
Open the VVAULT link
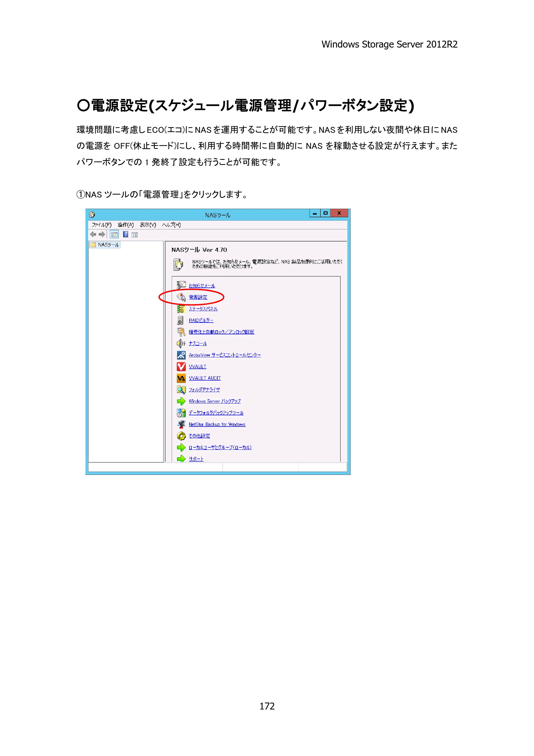tap(197, 366)
